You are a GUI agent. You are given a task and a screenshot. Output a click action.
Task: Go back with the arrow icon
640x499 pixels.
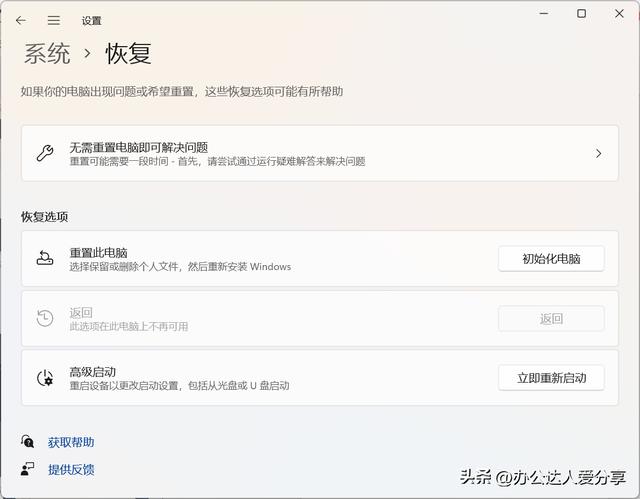tap(21, 20)
